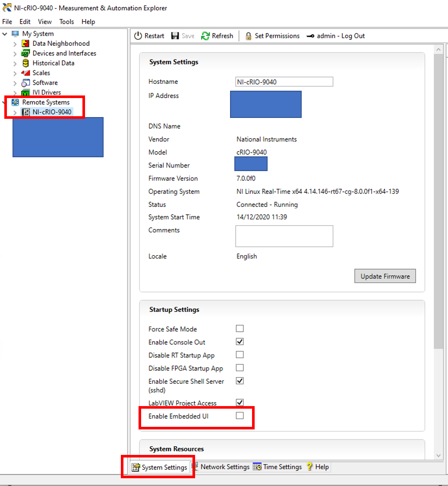Select the NI-cRIO-9040 tree item label
The height and width of the screenshot is (486, 448).
(52, 112)
